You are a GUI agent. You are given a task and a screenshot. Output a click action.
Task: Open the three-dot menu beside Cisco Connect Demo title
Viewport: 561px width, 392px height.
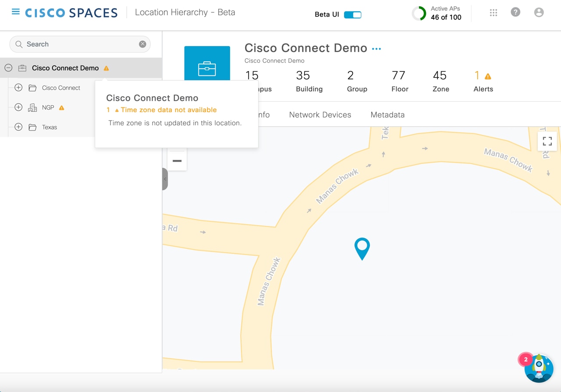[376, 49]
